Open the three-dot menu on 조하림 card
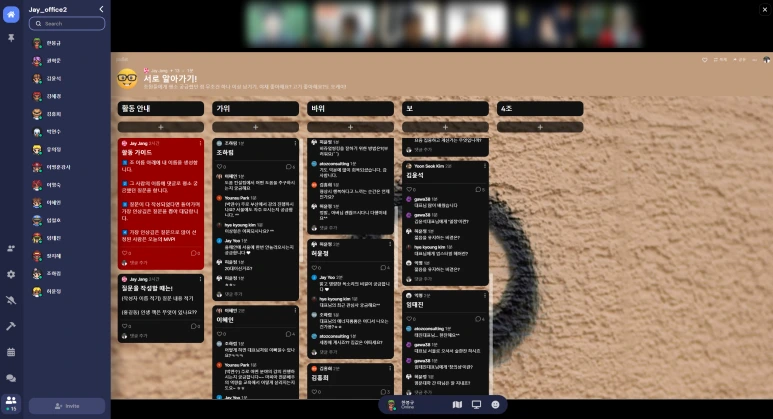This screenshot has width=773, height=419. pos(295,143)
